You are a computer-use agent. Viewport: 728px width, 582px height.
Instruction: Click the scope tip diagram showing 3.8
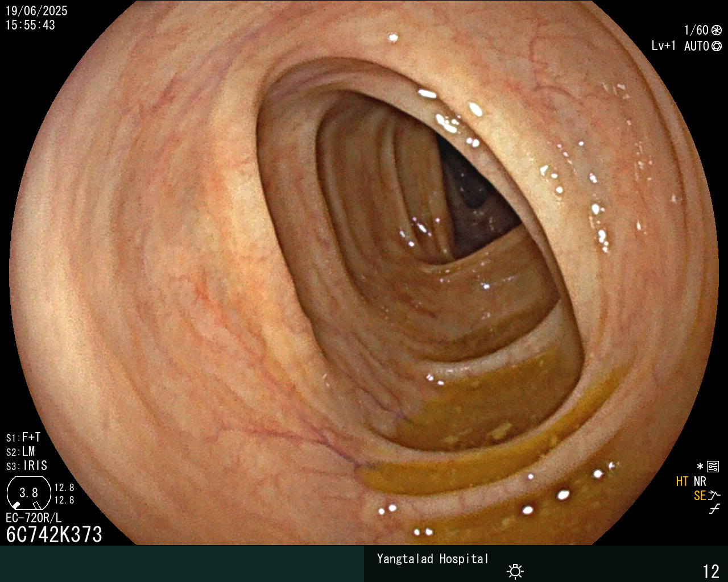click(28, 493)
